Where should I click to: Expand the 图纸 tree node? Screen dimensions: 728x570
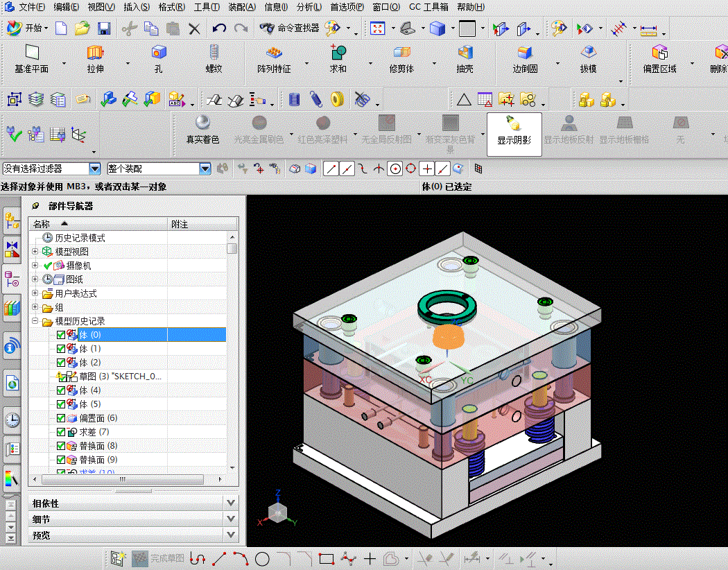click(35, 279)
